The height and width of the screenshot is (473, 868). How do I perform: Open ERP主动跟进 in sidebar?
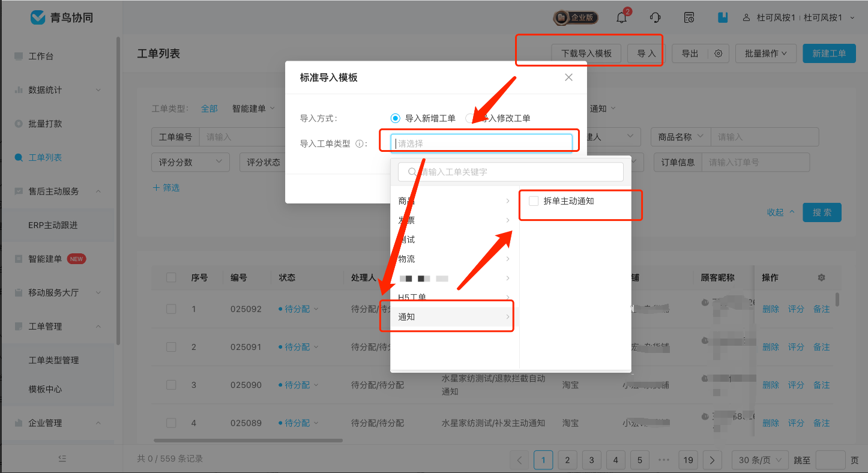click(x=53, y=225)
